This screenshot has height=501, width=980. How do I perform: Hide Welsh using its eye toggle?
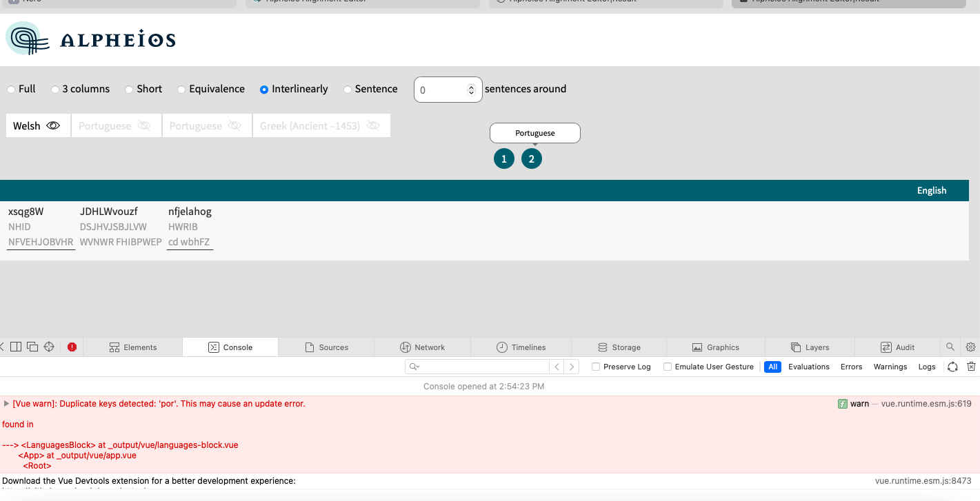pos(54,125)
